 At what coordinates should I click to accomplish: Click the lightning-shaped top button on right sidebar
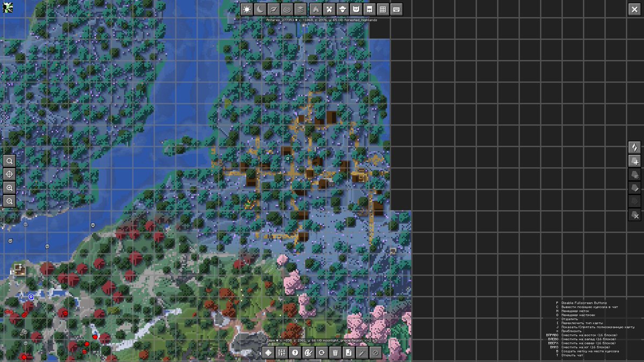point(634,147)
